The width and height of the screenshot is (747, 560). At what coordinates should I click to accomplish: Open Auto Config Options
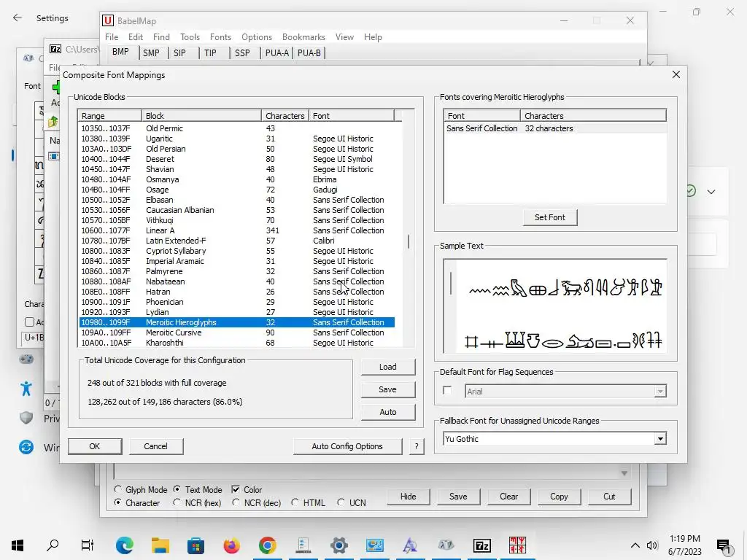point(347,446)
